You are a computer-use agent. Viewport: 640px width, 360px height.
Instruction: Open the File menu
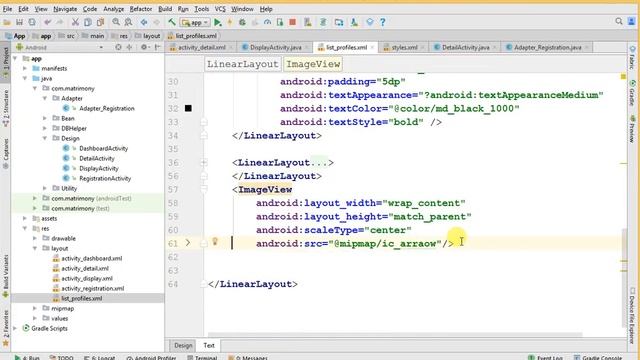point(7,9)
